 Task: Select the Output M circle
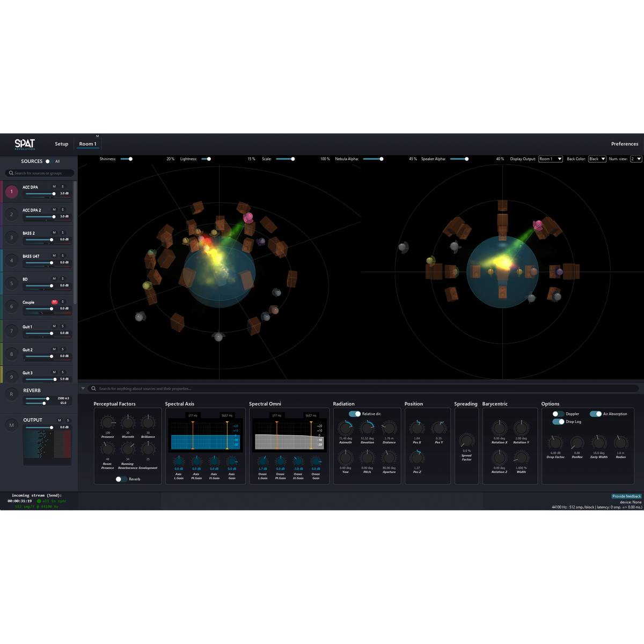coord(11,425)
